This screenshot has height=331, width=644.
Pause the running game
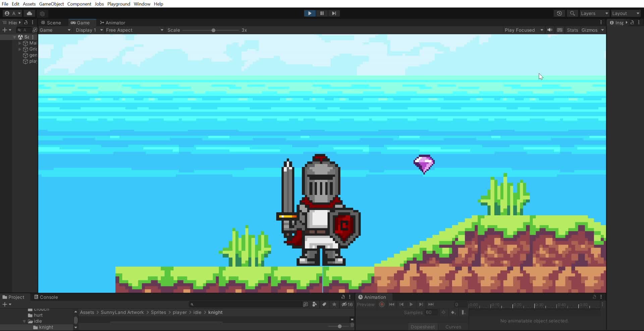pos(322,13)
